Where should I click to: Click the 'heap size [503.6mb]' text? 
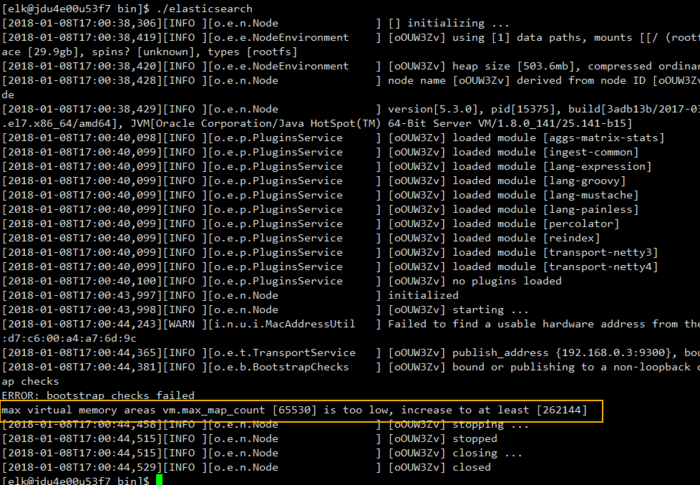[514, 65]
